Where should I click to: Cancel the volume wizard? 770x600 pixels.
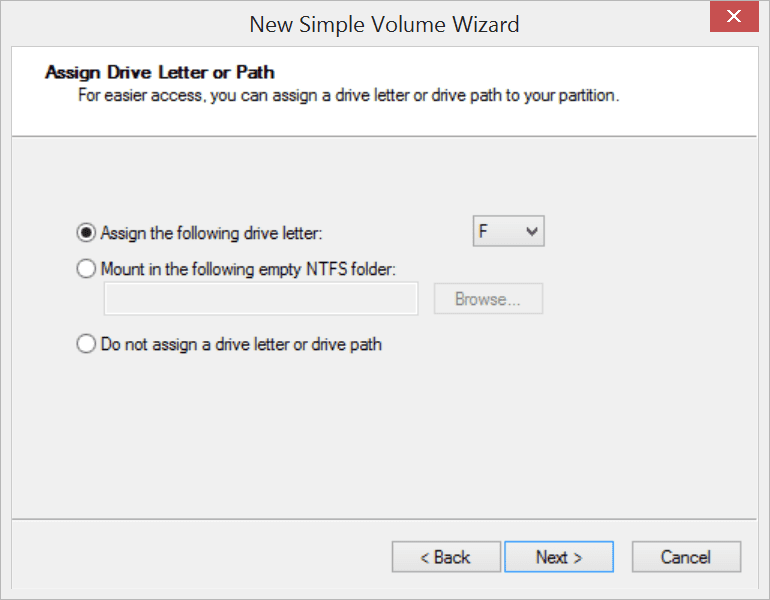pos(686,557)
